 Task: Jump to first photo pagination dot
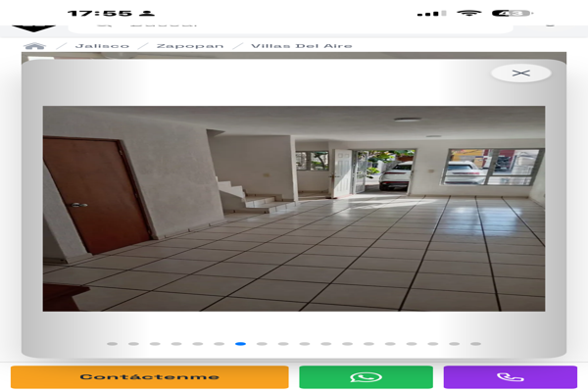pyautogui.click(x=112, y=344)
